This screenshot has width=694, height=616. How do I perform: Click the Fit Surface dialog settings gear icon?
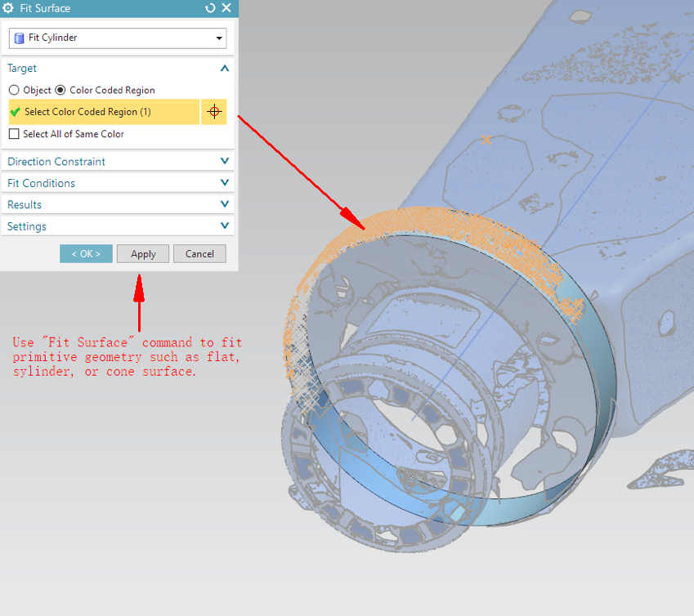point(8,8)
